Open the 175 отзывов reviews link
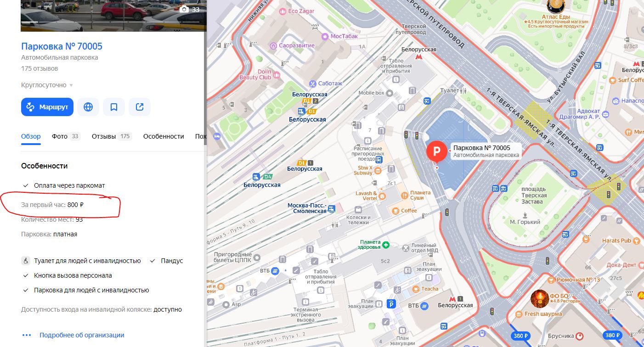644x347 pixels. [40, 68]
